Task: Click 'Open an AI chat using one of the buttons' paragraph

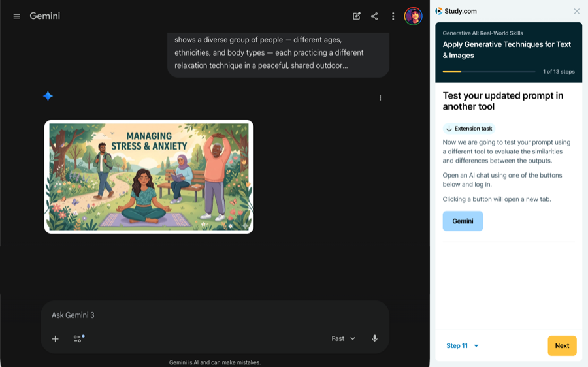Action: [502, 180]
